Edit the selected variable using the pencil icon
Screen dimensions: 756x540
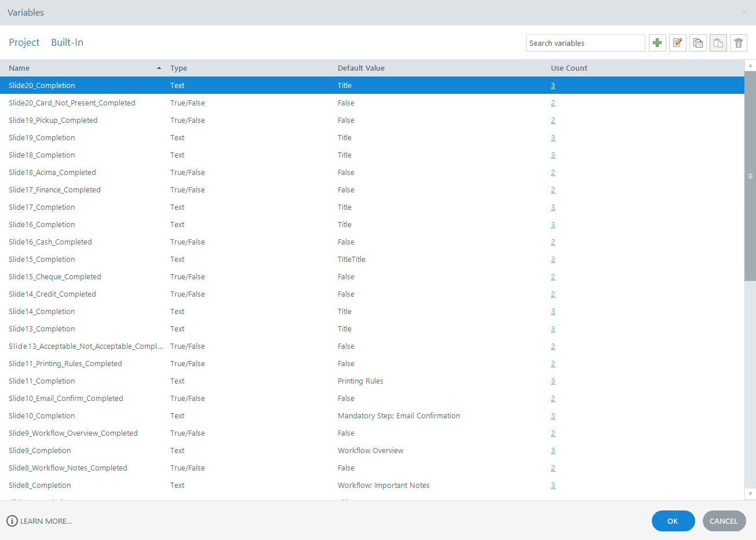coord(677,42)
